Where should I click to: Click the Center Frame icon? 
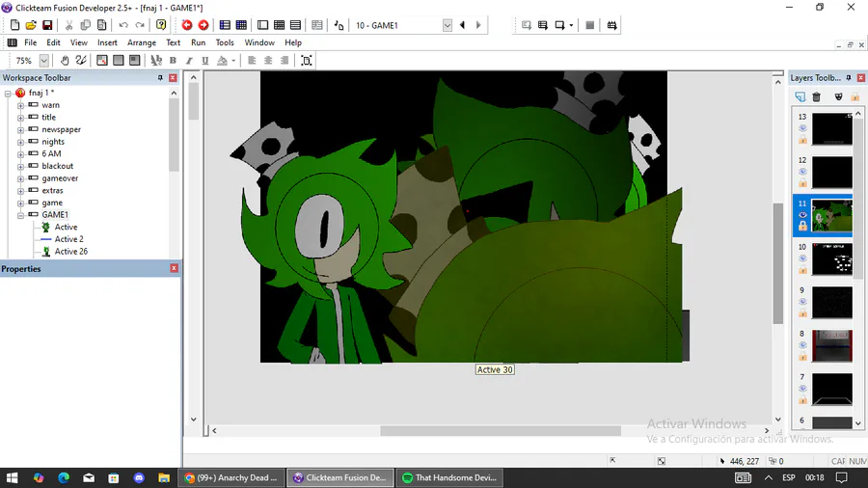(307, 61)
